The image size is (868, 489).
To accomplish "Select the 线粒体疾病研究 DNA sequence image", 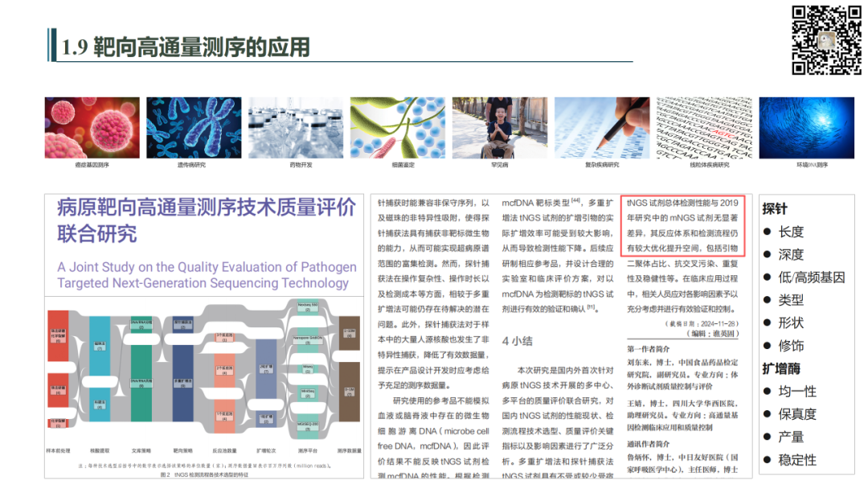I will tap(704, 128).
